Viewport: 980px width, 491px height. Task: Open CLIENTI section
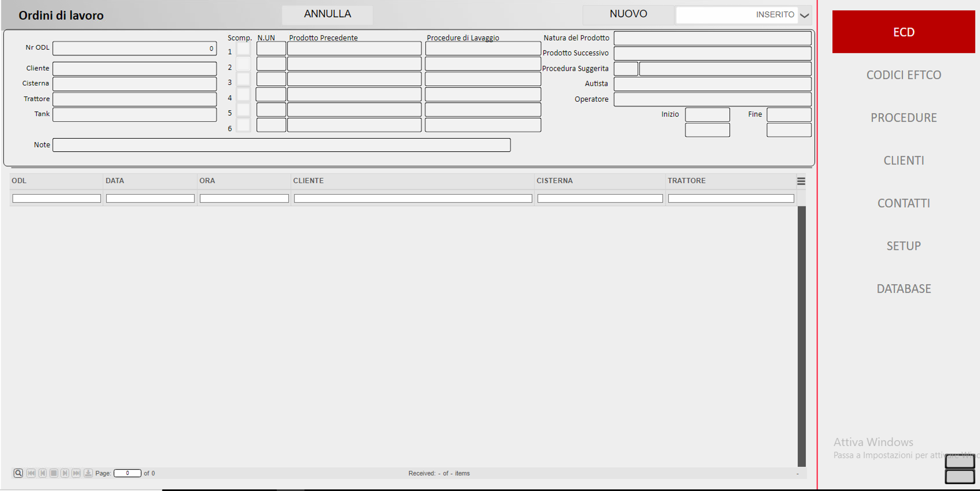(x=903, y=161)
